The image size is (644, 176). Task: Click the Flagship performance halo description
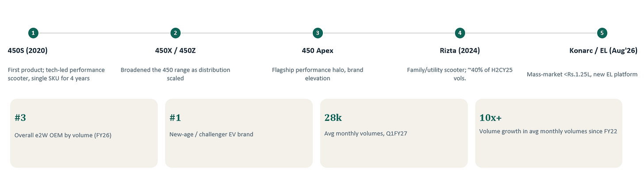click(x=318, y=74)
